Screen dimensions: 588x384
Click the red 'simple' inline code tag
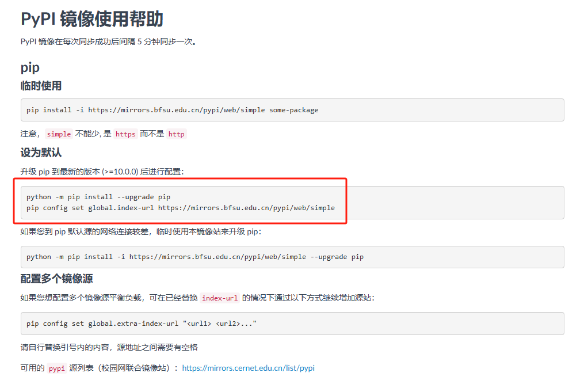pyautogui.click(x=59, y=134)
